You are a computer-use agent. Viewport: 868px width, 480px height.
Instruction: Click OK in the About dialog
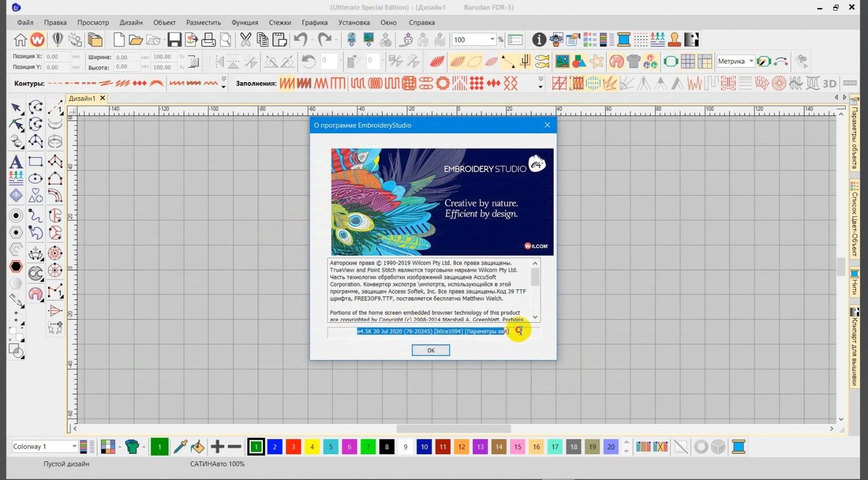[x=431, y=350]
